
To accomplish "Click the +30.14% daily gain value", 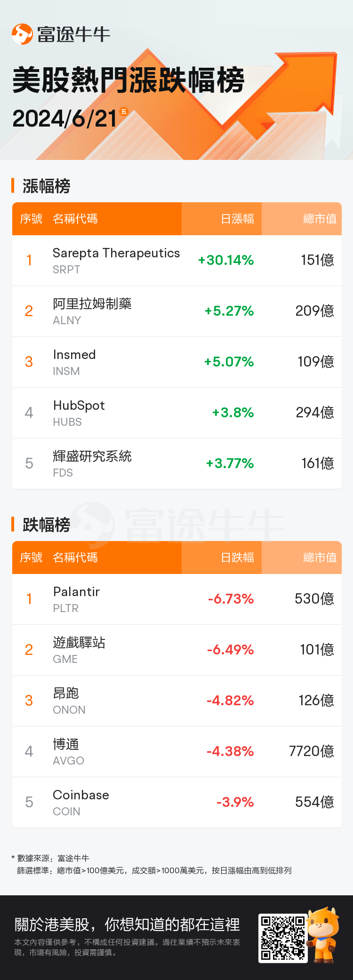I will [x=226, y=260].
